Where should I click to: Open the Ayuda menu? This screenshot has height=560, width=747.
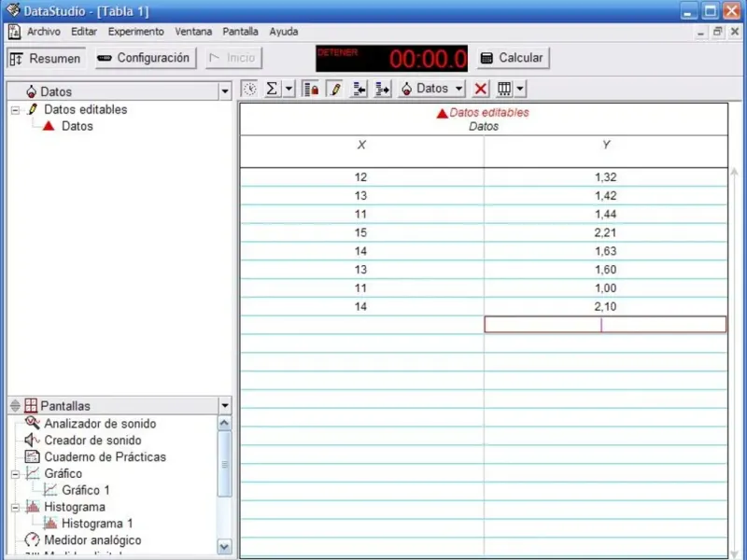pos(284,32)
